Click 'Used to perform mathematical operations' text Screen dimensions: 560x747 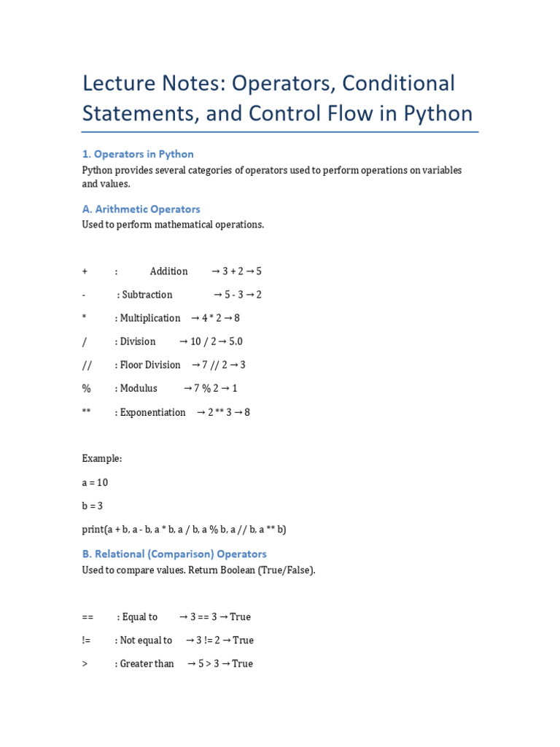coord(173,225)
